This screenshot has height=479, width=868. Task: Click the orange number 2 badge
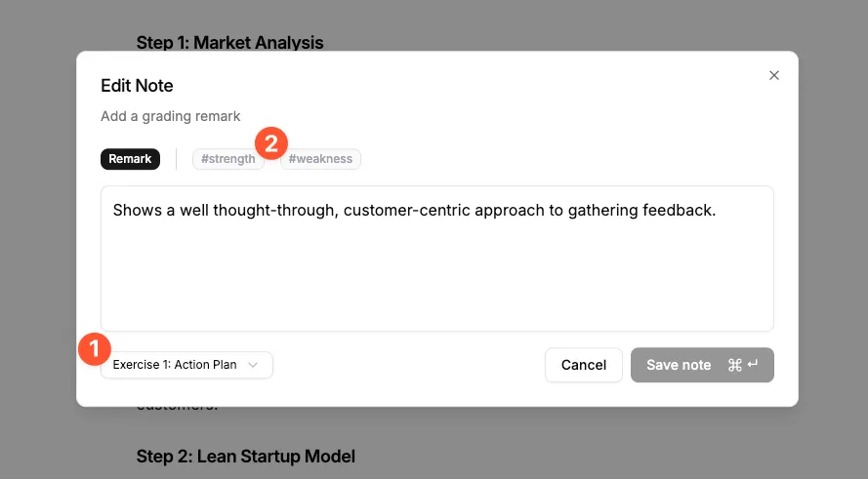point(271,143)
